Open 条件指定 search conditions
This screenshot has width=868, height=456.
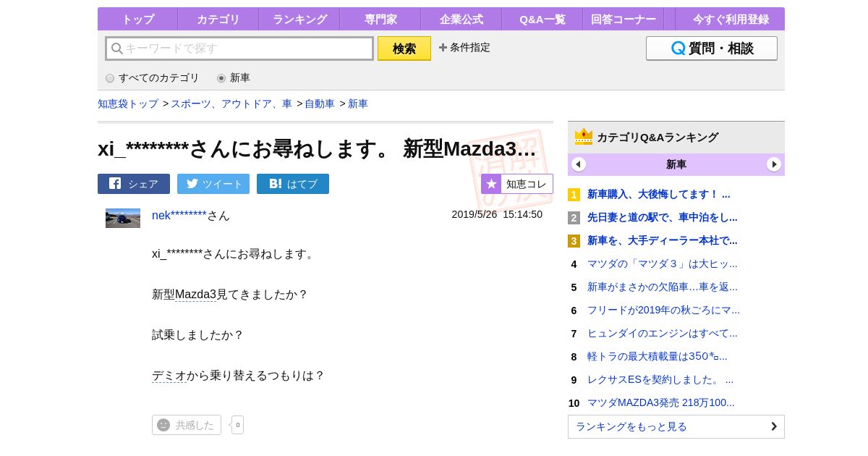point(464,48)
